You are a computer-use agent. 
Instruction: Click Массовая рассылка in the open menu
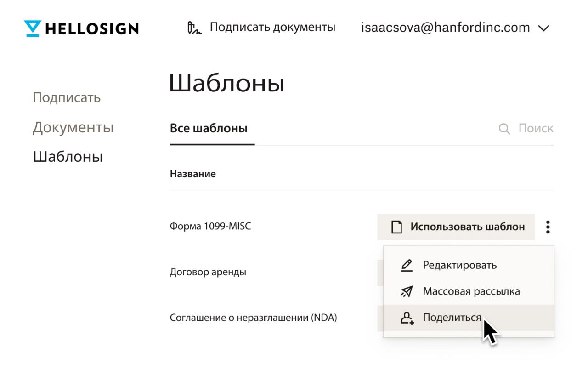point(471,291)
